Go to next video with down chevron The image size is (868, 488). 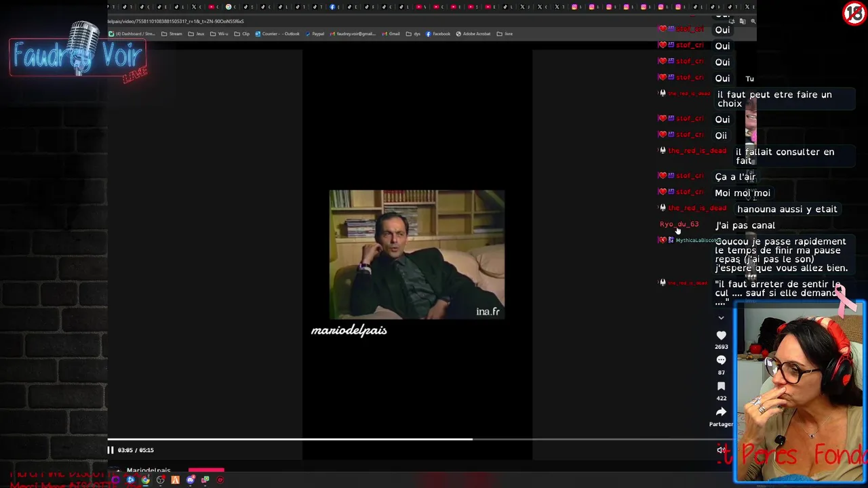[721, 317]
